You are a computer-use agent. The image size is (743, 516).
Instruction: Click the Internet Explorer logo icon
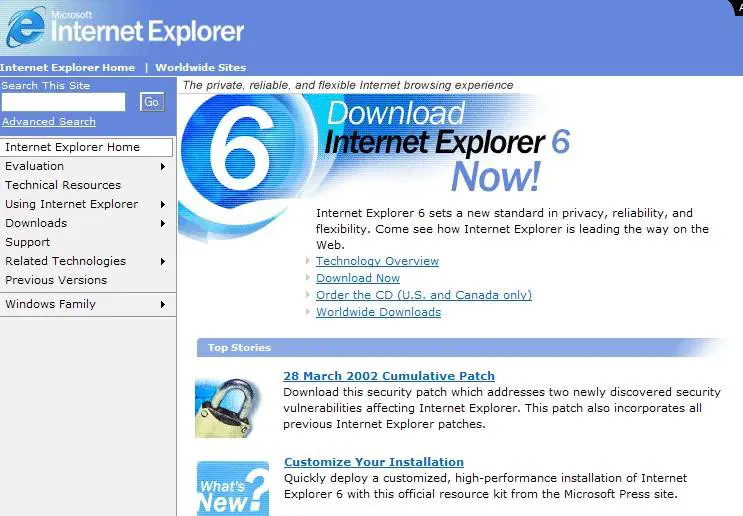(x=24, y=28)
